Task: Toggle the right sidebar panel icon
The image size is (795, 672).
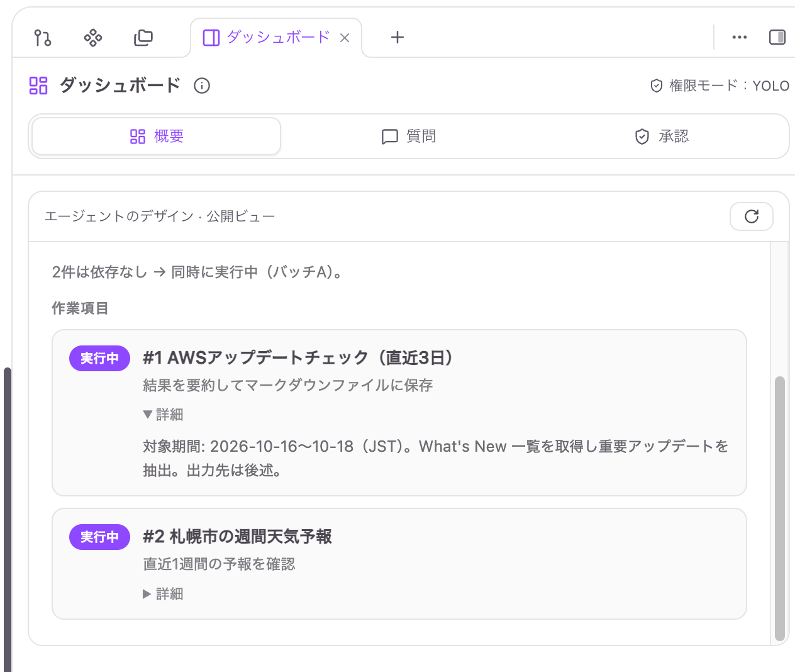Action: pos(777,38)
